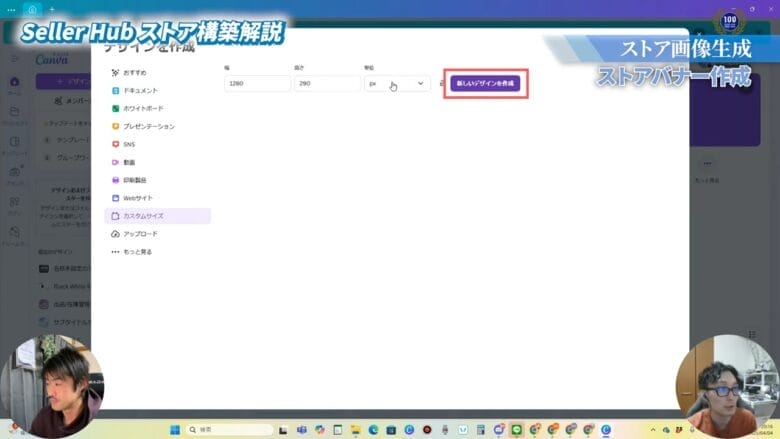Open the プレゼンテーション category
Viewport: 780px width, 439px height.
tap(143, 126)
